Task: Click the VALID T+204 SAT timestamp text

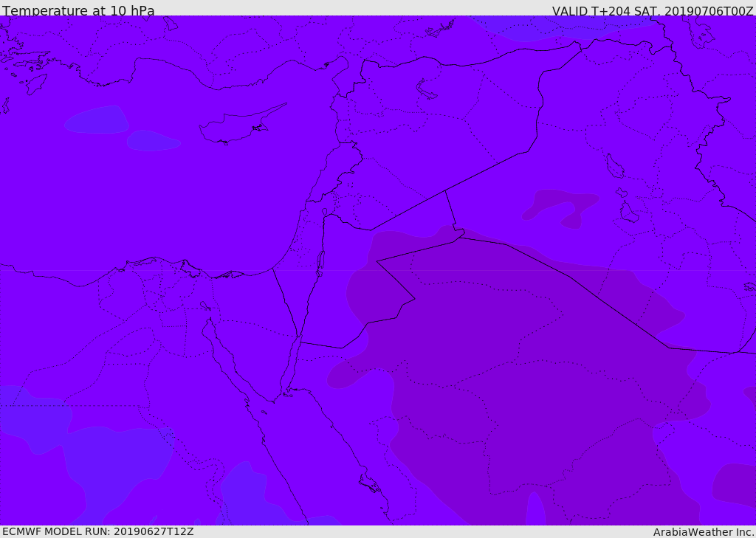Action: [653, 10]
